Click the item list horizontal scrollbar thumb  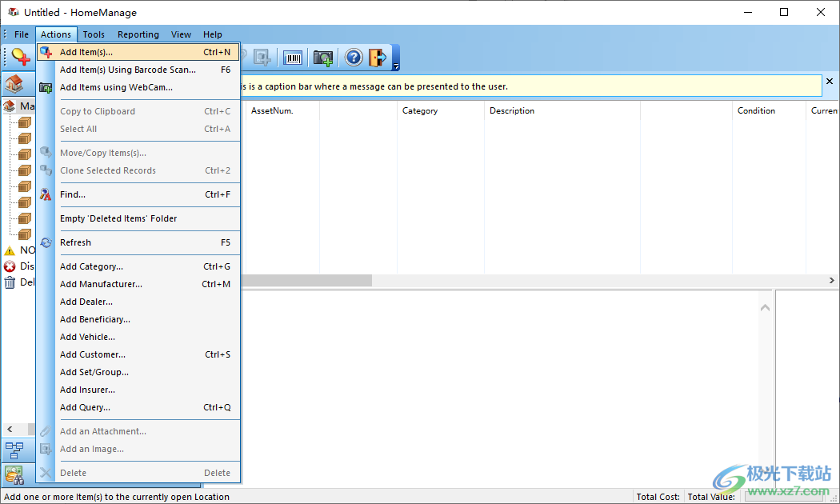tap(306, 281)
